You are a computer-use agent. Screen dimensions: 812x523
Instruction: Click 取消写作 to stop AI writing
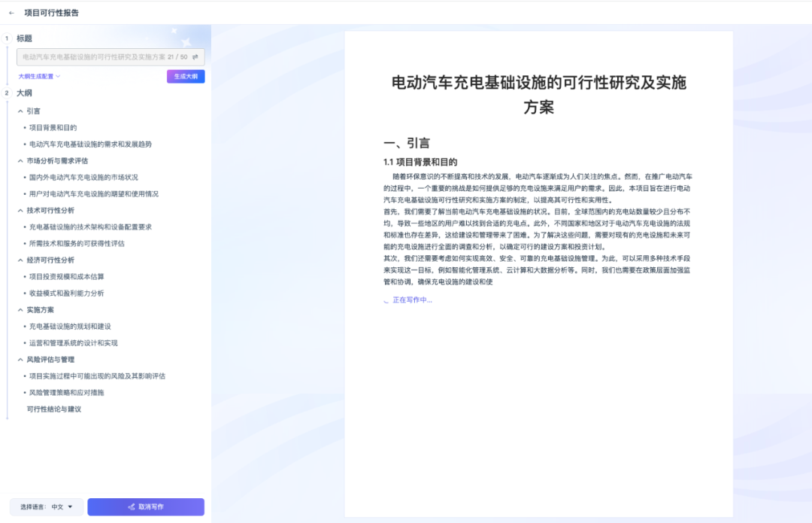pyautogui.click(x=145, y=506)
